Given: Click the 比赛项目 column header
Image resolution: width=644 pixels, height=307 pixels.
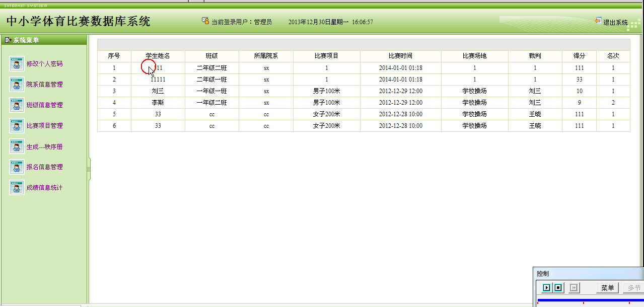Looking at the screenshot, I should [327, 56].
